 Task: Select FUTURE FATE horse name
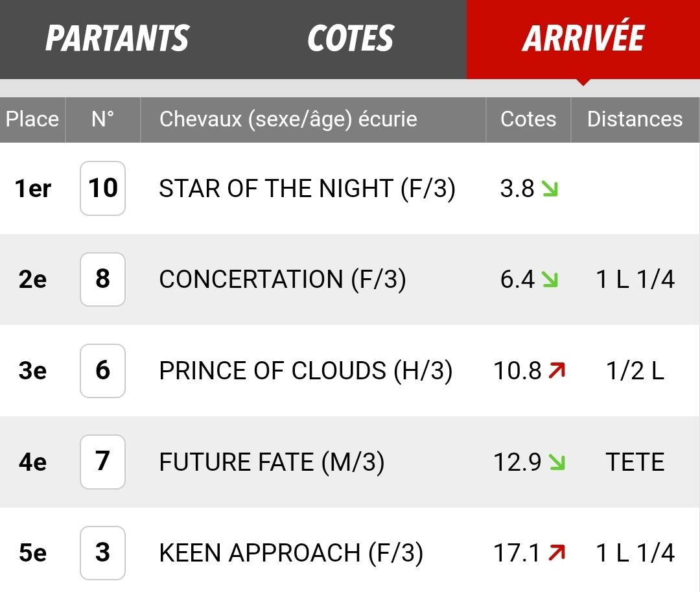click(237, 462)
